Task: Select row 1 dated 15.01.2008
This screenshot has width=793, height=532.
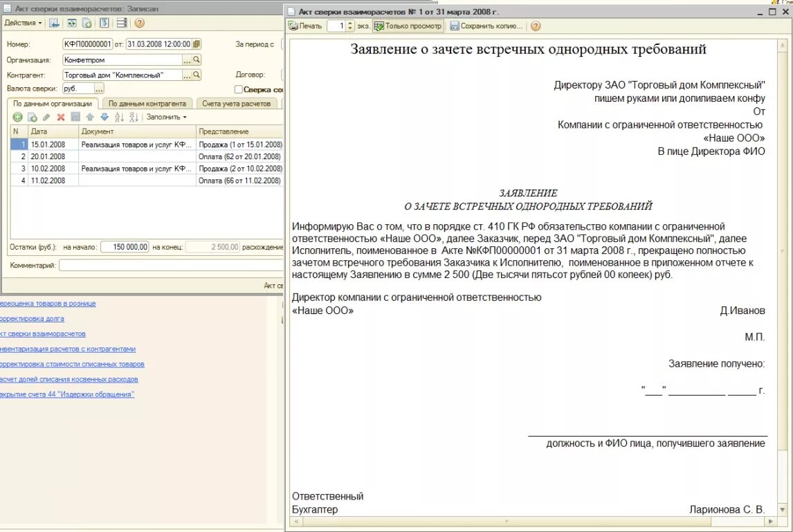Action: click(147, 145)
